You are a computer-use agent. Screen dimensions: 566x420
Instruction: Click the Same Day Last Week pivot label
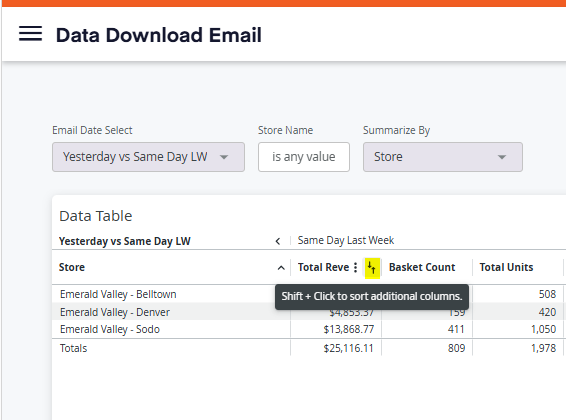[345, 240]
